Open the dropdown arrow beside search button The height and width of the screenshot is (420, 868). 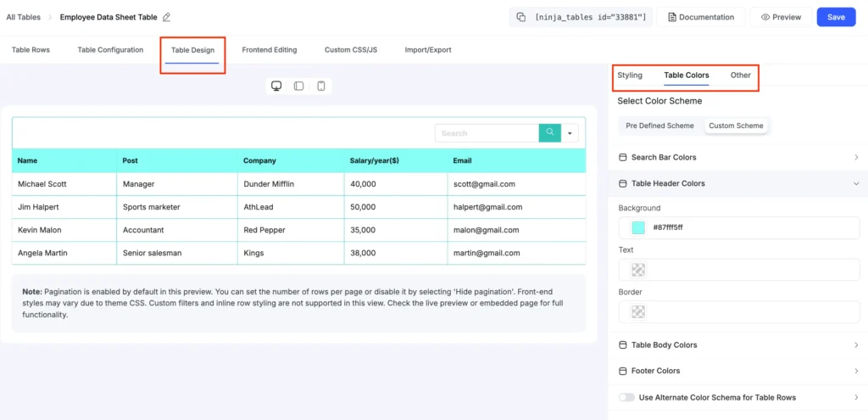[570, 133]
